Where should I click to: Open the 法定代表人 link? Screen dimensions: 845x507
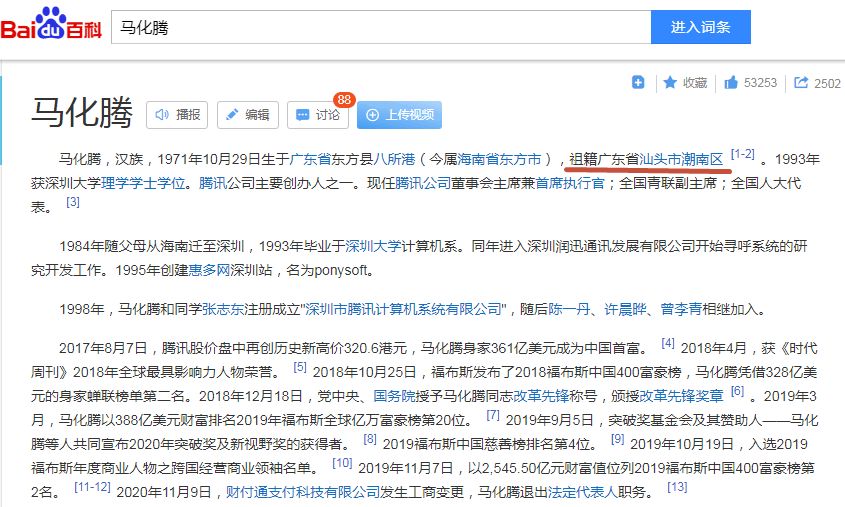(x=583, y=492)
